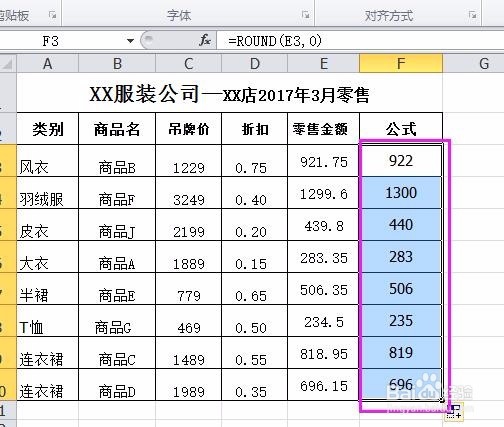504x427 pixels.
Task: Click the Select All corner button
Action: (8, 63)
